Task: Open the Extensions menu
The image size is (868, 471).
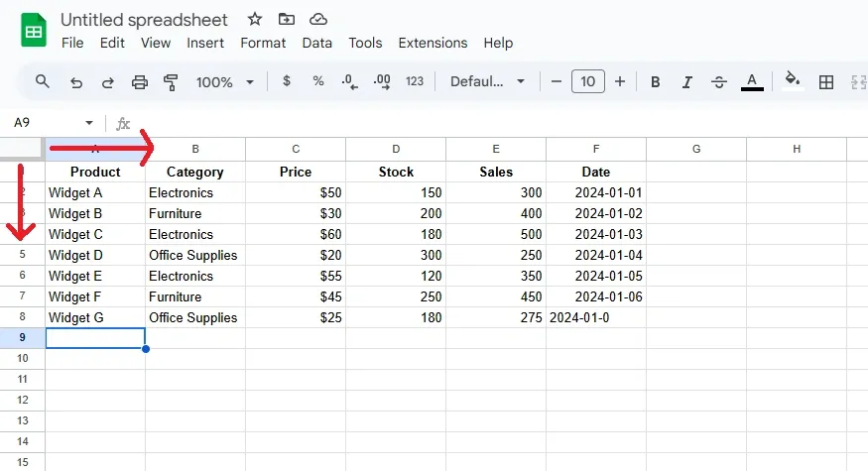Action: pos(433,43)
